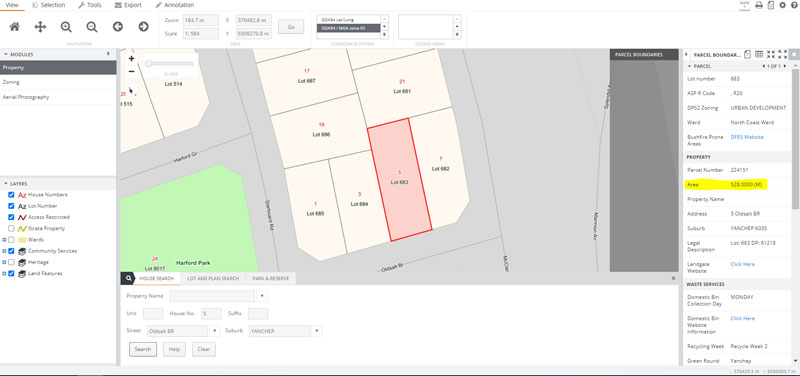
Task: Click the map transparency slider handle
Action: tap(148, 64)
